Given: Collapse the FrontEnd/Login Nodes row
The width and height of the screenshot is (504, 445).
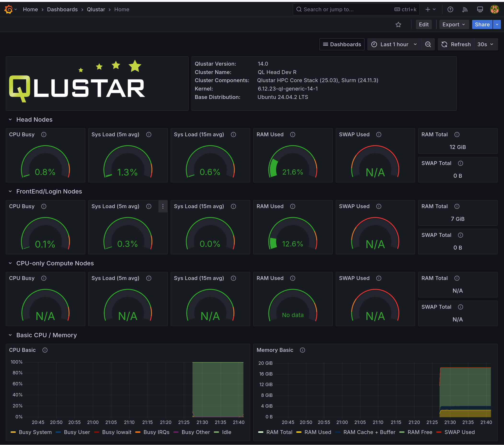Looking at the screenshot, I should click(10, 191).
